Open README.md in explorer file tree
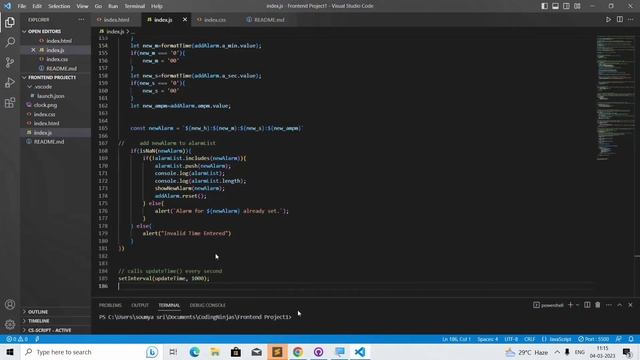This screenshot has width=640, height=360. pyautogui.click(x=49, y=142)
